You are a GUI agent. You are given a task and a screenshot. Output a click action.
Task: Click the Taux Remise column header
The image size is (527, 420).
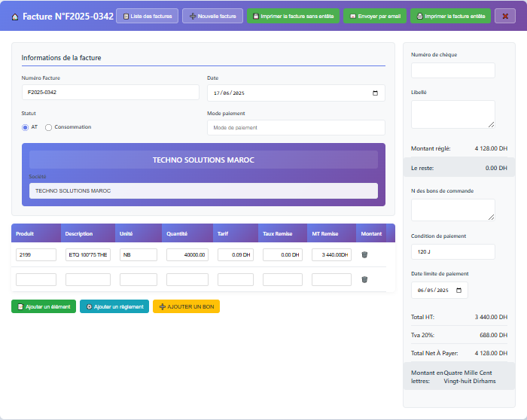(282, 233)
